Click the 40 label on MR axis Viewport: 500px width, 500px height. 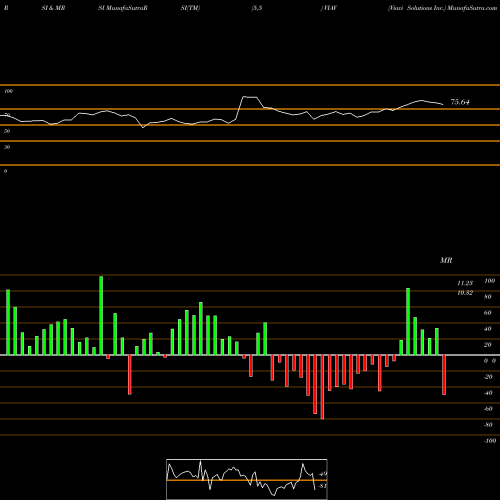(x=488, y=329)
